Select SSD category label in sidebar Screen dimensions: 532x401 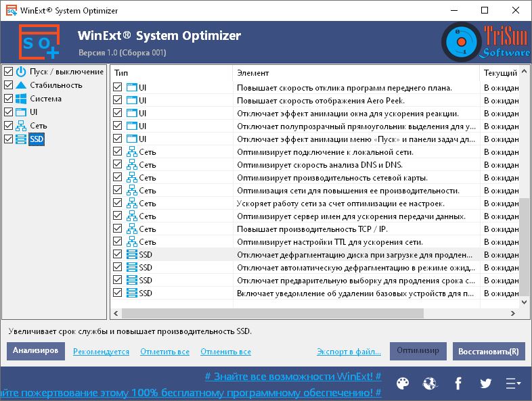click(37, 139)
